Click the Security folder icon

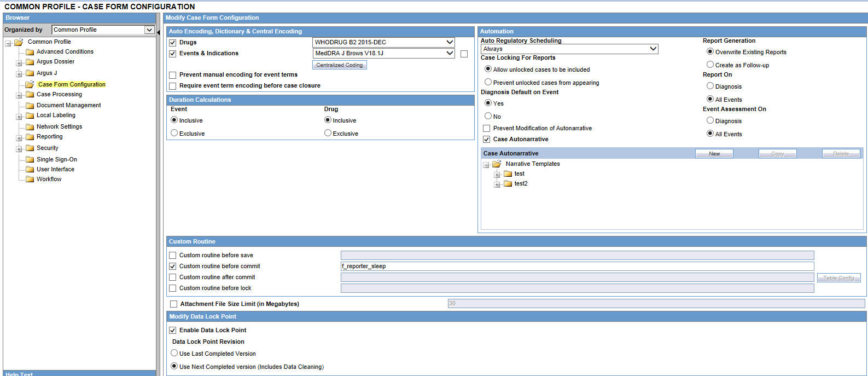click(30, 148)
